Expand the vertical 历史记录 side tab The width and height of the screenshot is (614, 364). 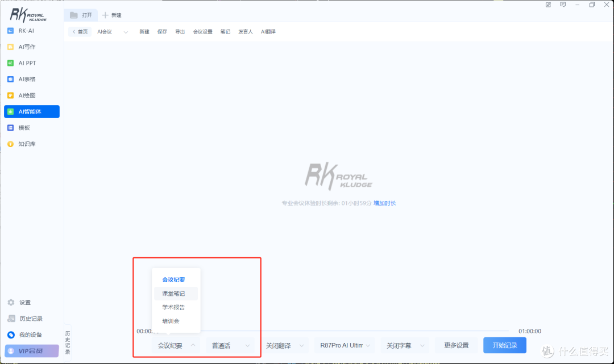67,342
